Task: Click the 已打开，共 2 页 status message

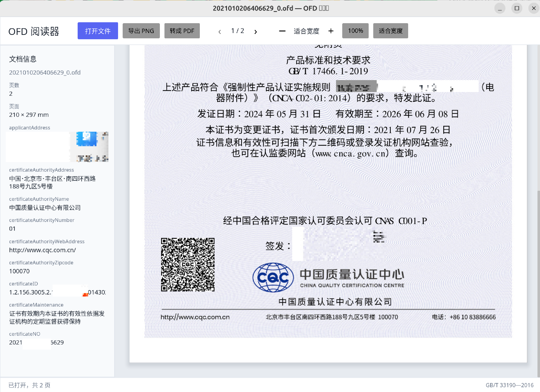Action: point(30,385)
